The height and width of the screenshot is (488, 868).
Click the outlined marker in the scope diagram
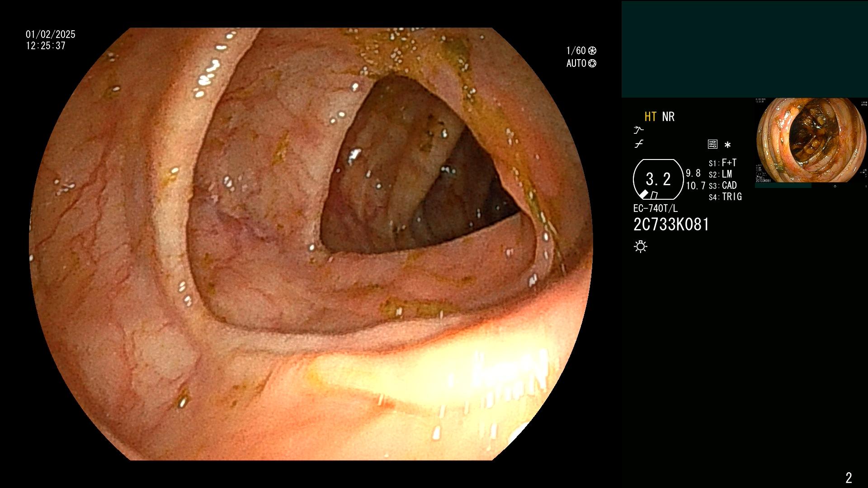click(654, 195)
